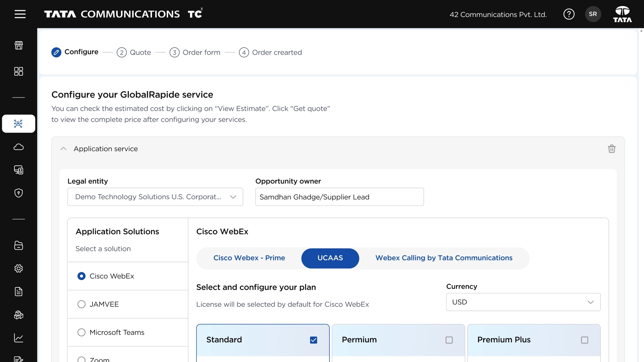Switch to the Cisco Webex - Prime tab
Image resolution: width=644 pixels, height=362 pixels.
pyautogui.click(x=249, y=258)
